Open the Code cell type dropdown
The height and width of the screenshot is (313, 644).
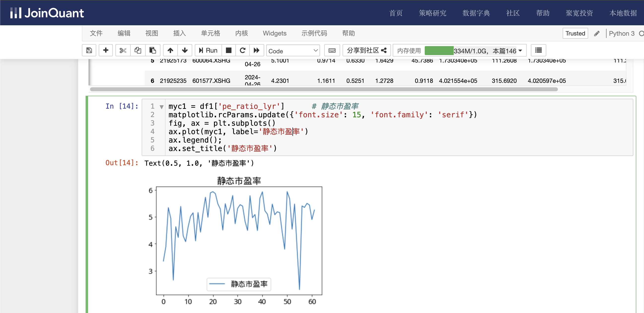[293, 51]
